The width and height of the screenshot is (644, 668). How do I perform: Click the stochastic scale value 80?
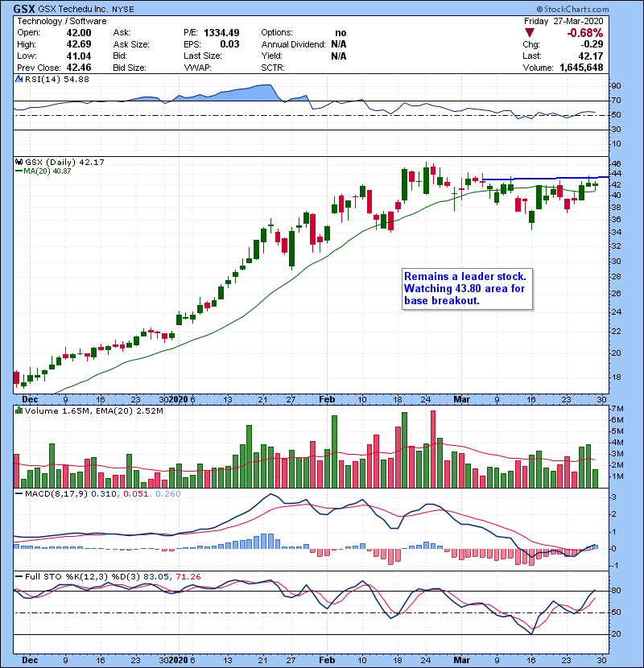pos(616,591)
